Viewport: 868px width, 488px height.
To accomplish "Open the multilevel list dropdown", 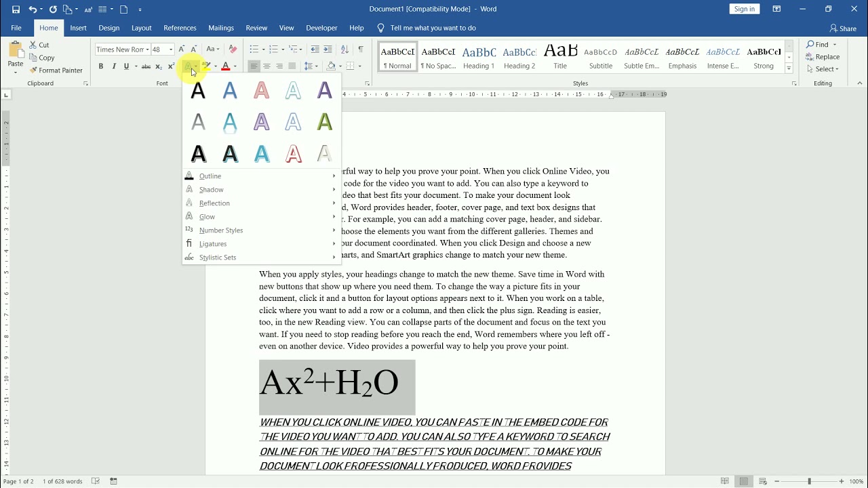I will coord(300,49).
